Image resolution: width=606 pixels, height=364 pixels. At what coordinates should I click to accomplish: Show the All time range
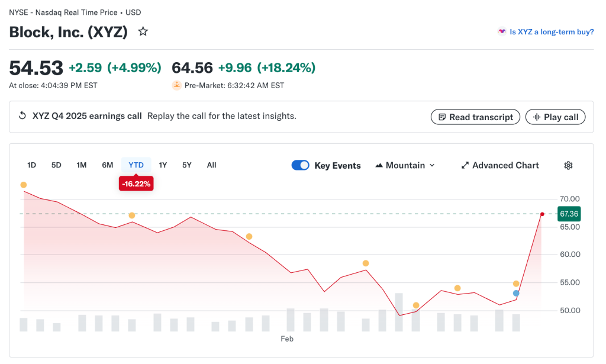[211, 165]
